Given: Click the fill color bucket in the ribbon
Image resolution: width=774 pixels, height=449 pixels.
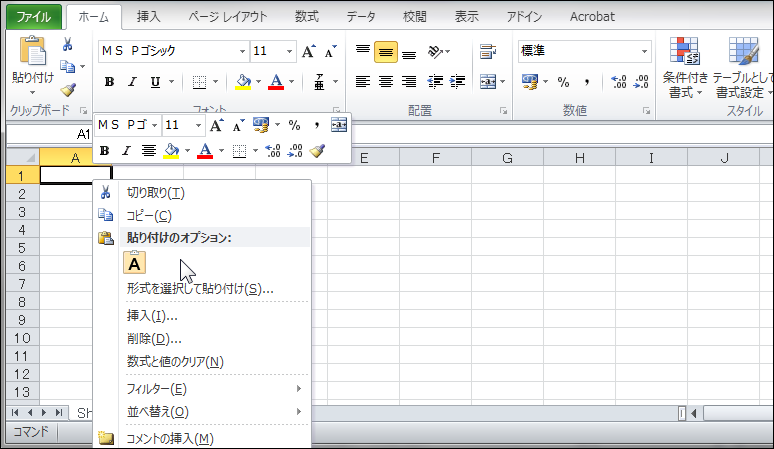Looking at the screenshot, I should (243, 82).
